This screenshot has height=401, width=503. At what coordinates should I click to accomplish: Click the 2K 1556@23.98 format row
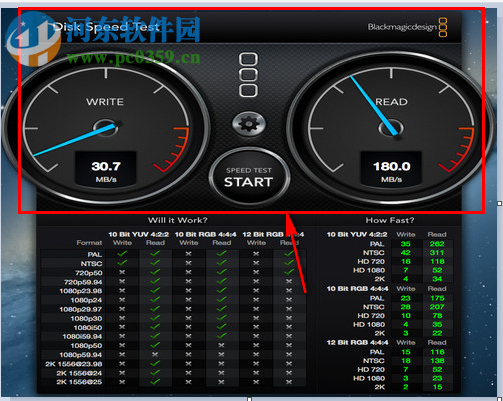tap(173, 364)
